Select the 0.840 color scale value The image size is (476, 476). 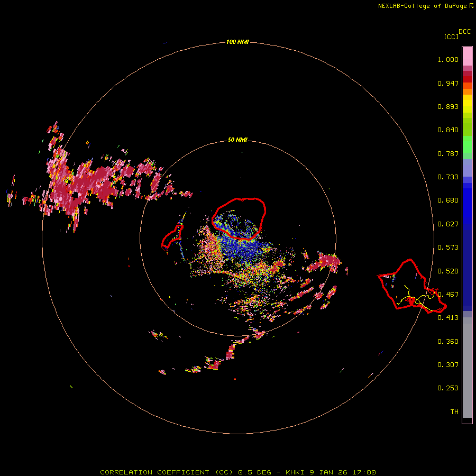(448, 130)
